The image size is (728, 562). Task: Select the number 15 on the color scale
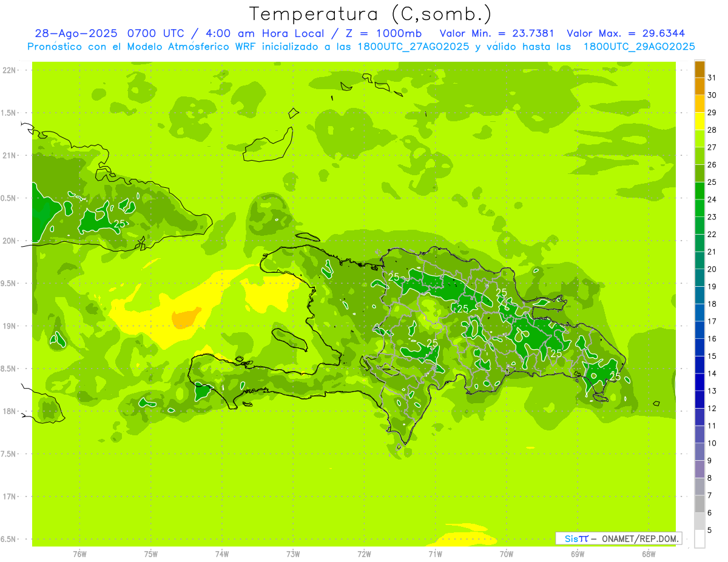coord(712,356)
